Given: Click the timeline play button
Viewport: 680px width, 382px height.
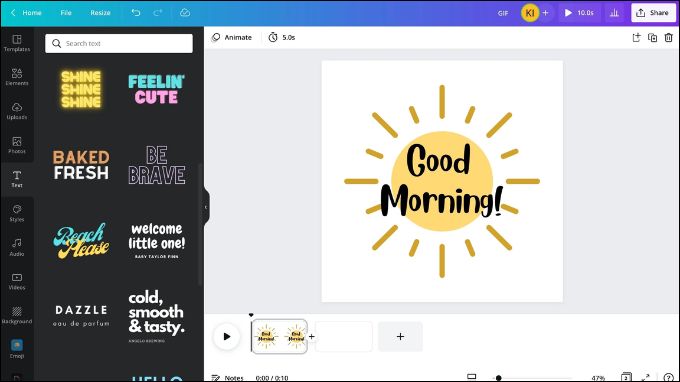Looking at the screenshot, I should 226,336.
